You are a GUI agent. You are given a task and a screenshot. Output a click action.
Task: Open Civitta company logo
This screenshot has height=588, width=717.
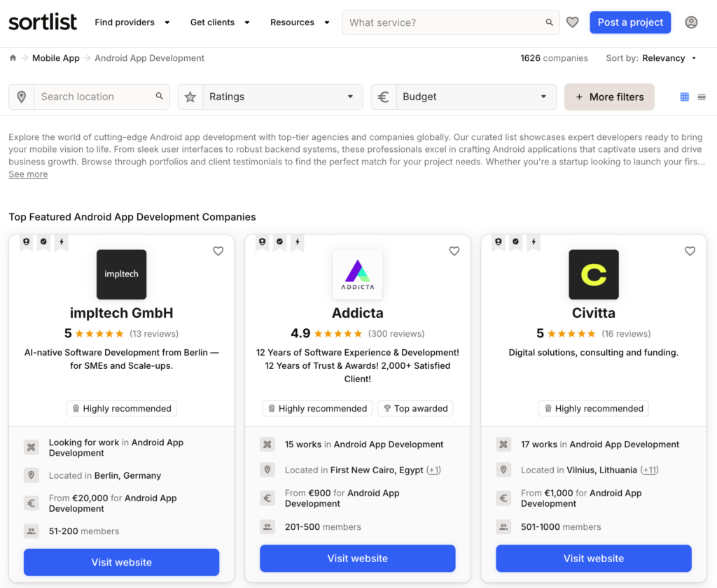tap(594, 274)
